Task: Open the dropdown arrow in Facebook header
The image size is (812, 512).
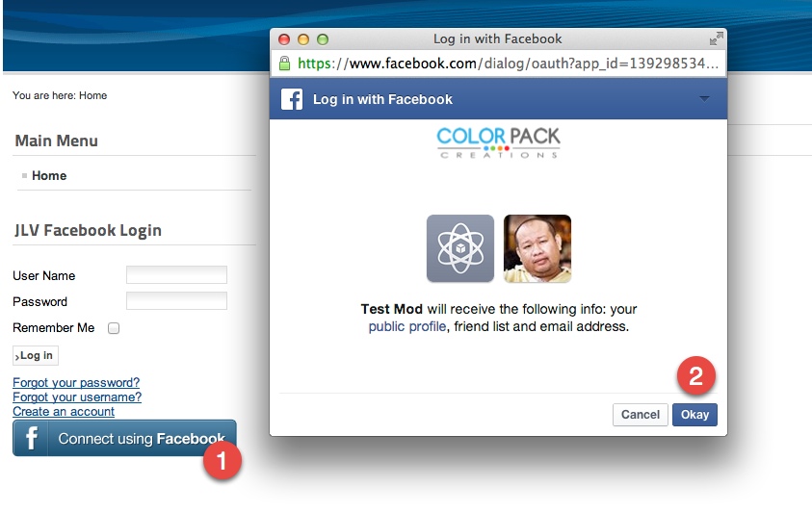Action: (704, 98)
